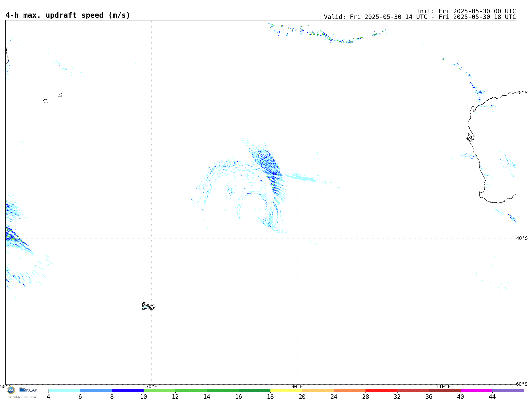Pick the light cyan 4–6 color swatch
The image size is (532, 400).
[64, 391]
